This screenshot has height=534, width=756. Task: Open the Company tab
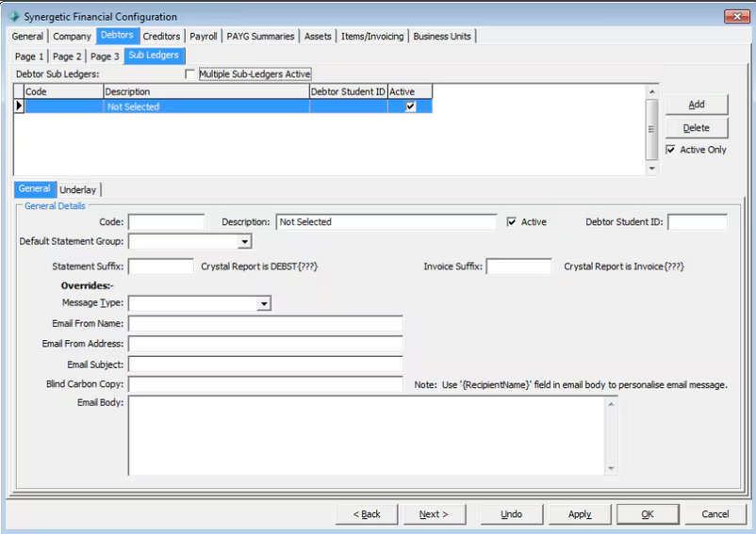(72, 37)
